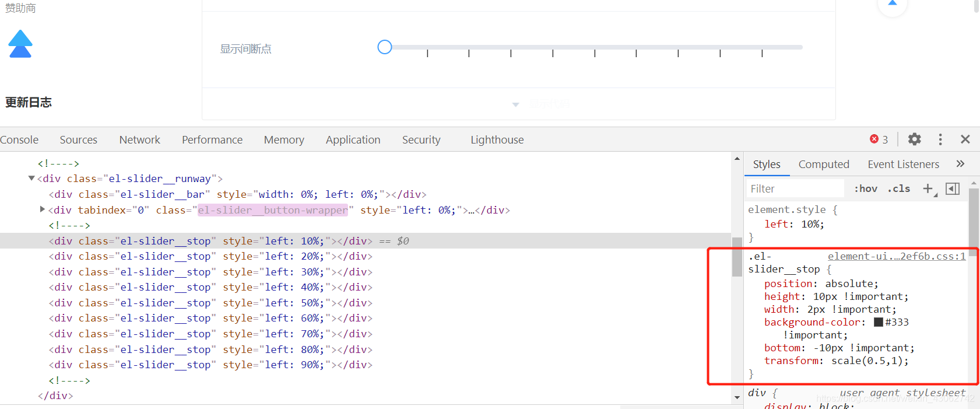Focus the styles Filter input
980x409 pixels.
coord(795,188)
